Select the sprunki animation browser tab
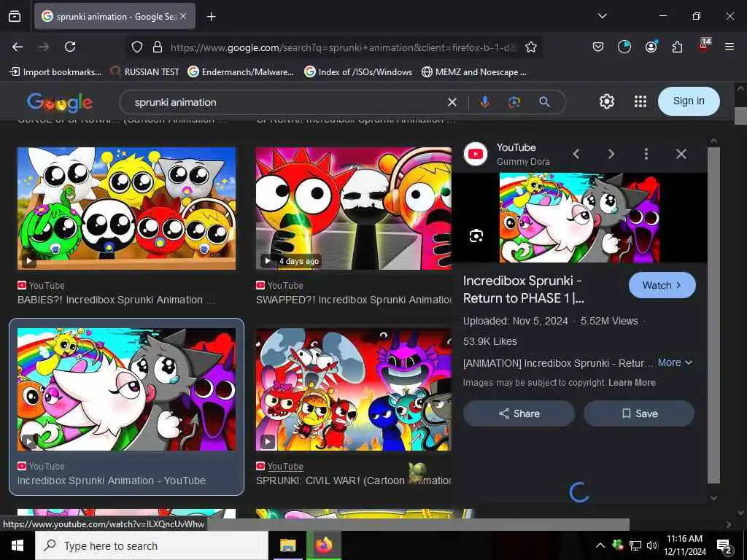The height and width of the screenshot is (560, 747). point(115,17)
